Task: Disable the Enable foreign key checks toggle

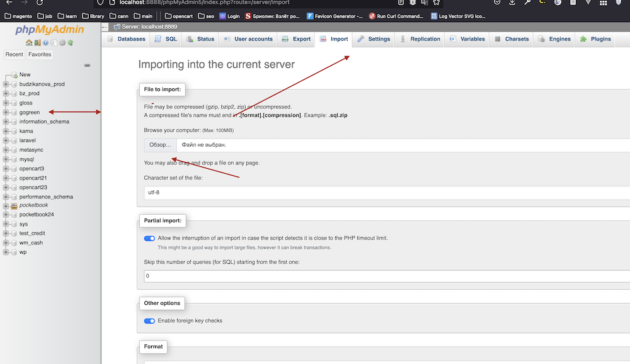Action: (149, 321)
